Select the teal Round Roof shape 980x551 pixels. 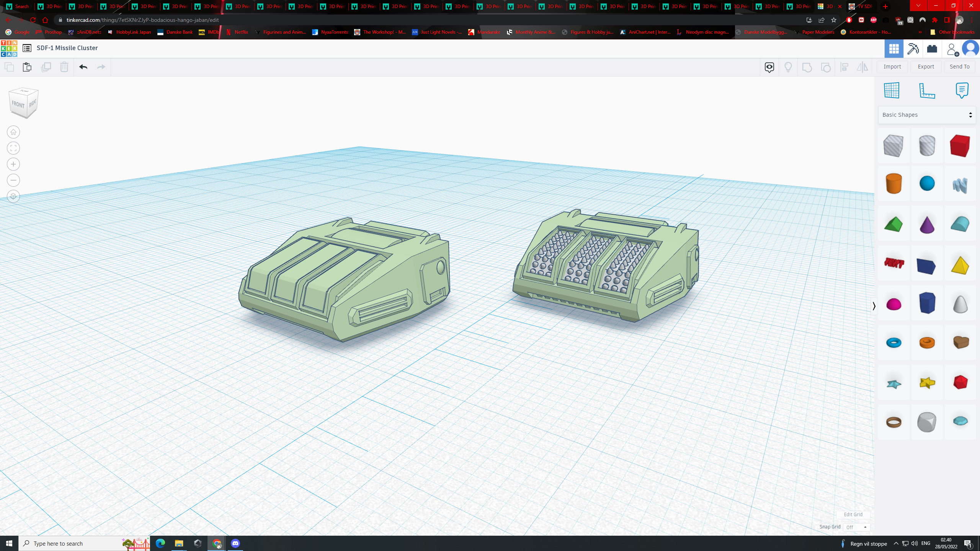960,224
